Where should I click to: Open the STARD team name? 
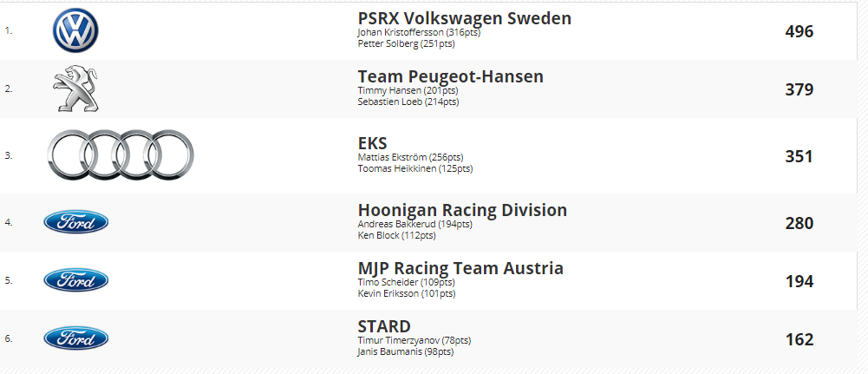[x=384, y=326]
